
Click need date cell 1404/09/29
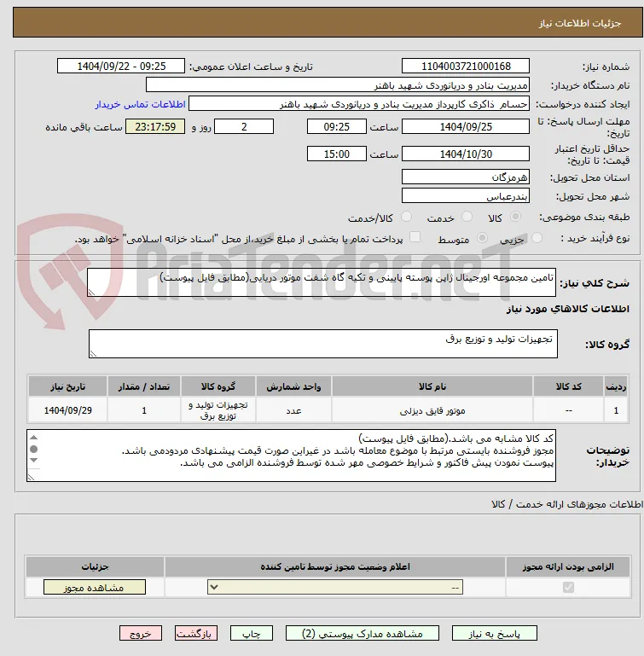[x=67, y=410]
